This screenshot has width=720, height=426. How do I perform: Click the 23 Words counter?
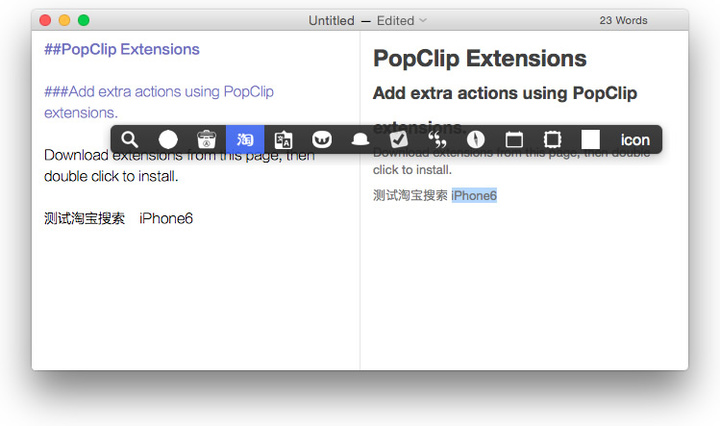pos(623,20)
